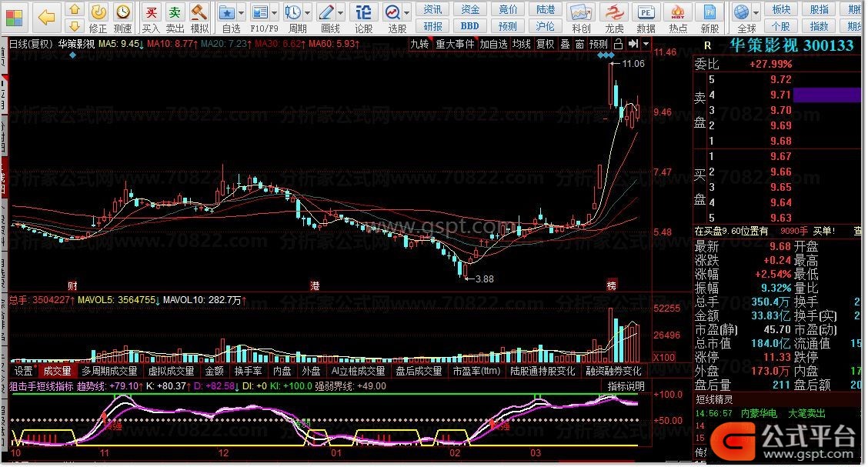Select the 画线 pencil drawing tool

point(326,12)
